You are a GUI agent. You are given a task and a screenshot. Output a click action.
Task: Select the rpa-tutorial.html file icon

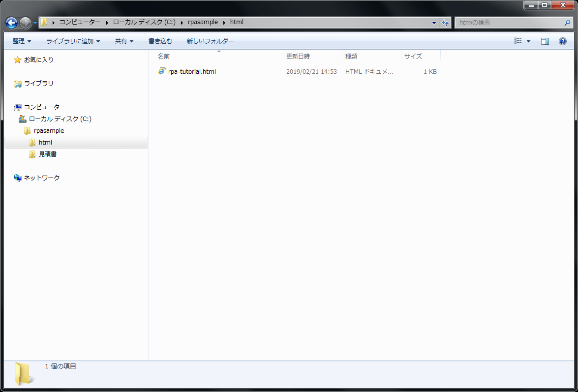click(162, 71)
